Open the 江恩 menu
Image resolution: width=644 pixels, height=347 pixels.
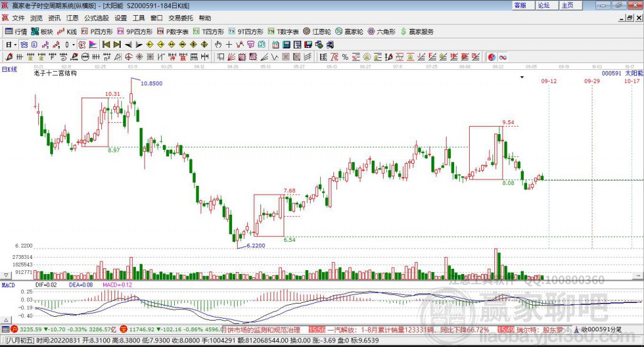[72, 18]
